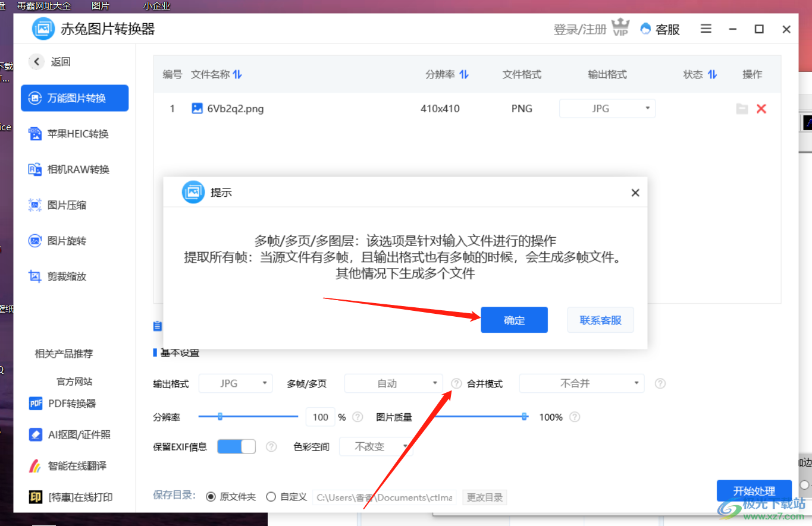Click 开始处理 button

point(754,491)
